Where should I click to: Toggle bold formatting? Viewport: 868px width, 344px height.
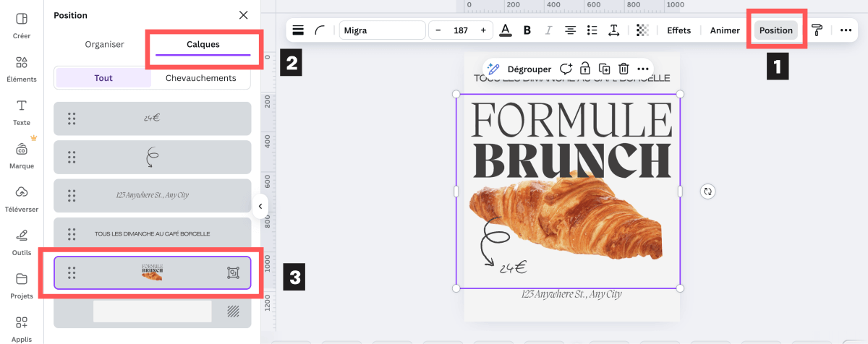(x=527, y=30)
